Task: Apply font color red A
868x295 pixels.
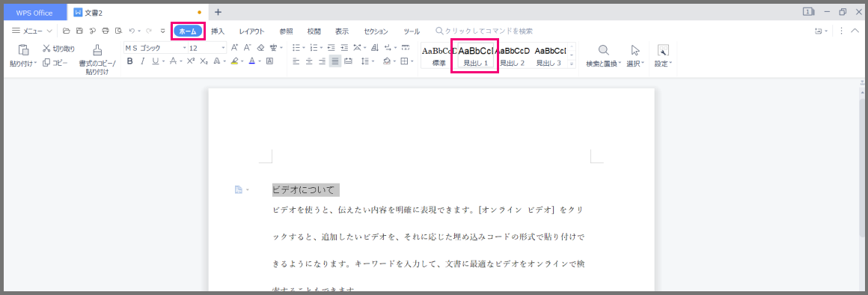Action: pyautogui.click(x=251, y=61)
